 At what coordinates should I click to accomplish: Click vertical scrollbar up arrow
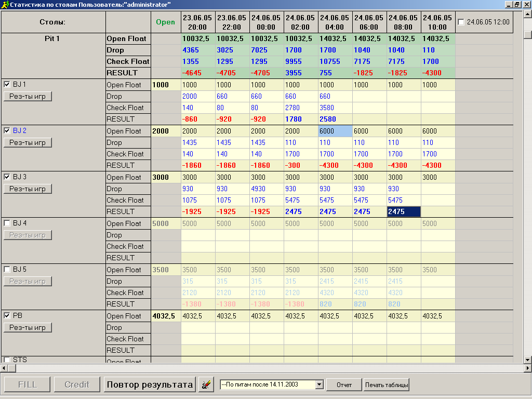pyautogui.click(x=528, y=14)
